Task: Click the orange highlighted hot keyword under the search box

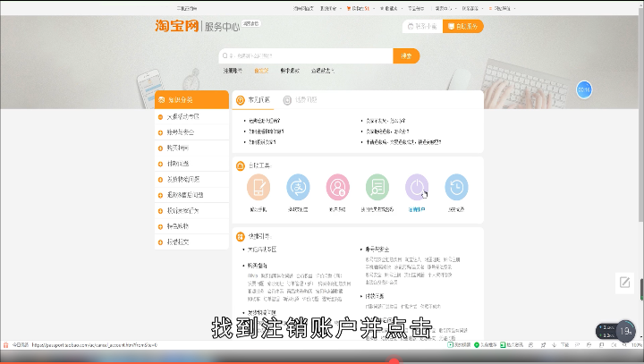Action: [x=261, y=71]
